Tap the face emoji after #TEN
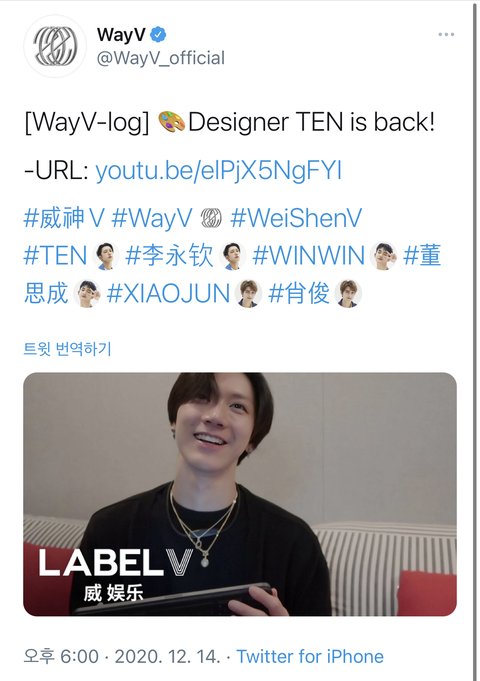 (106, 256)
